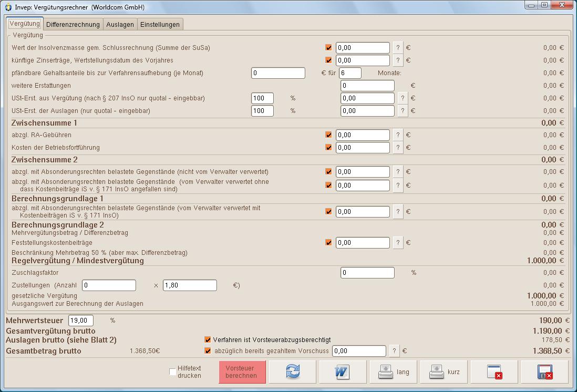Click the 'Gesamtvergütung brutto' label

pos(50,331)
